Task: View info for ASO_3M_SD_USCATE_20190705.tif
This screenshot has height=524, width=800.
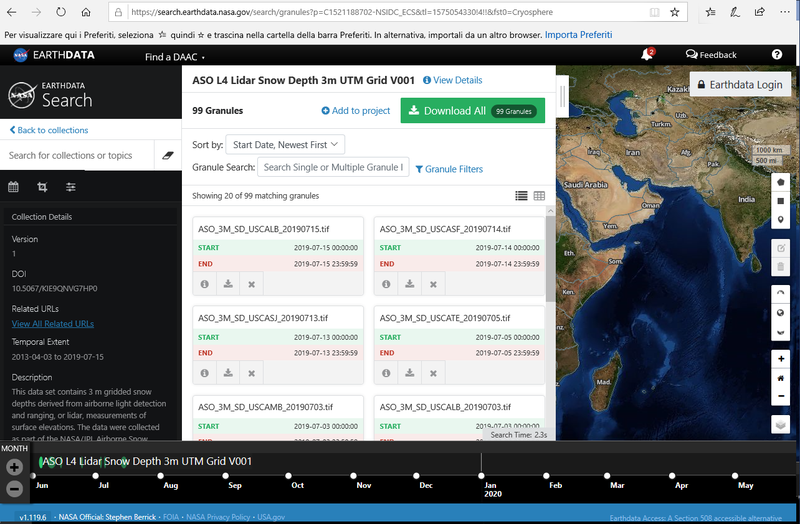Action: 386,373
